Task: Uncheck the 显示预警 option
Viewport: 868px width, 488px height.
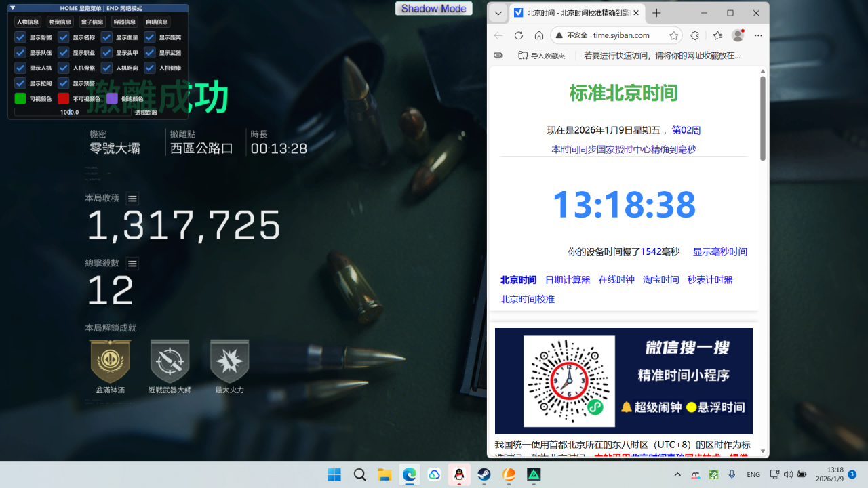Action: 63,83
